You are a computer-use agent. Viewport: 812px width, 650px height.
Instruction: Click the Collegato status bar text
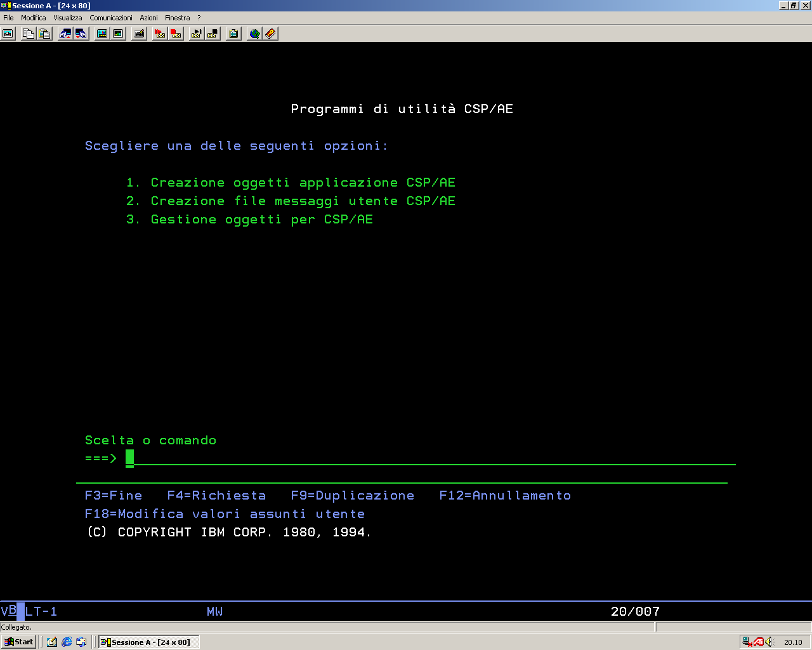[x=16, y=627]
